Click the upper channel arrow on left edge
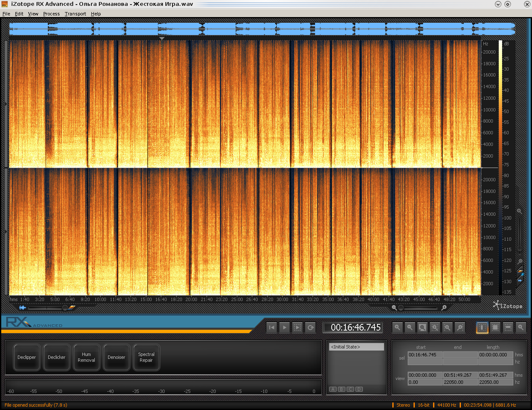Image resolution: width=532 pixels, height=410 pixels. click(6, 104)
